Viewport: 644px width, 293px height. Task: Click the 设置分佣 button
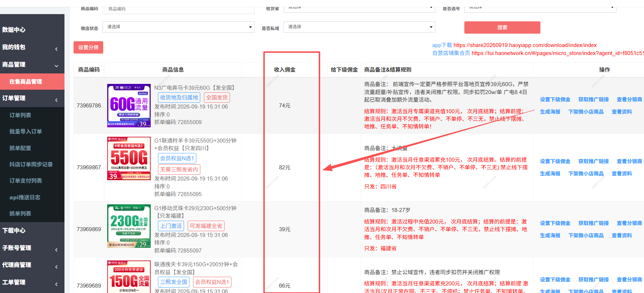(88, 47)
